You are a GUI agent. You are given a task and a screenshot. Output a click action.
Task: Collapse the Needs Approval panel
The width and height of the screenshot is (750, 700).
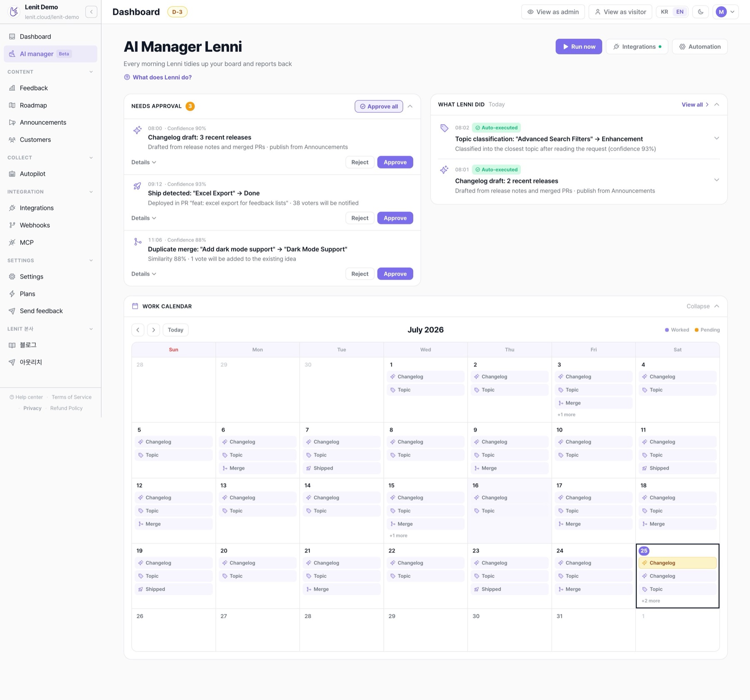point(410,106)
